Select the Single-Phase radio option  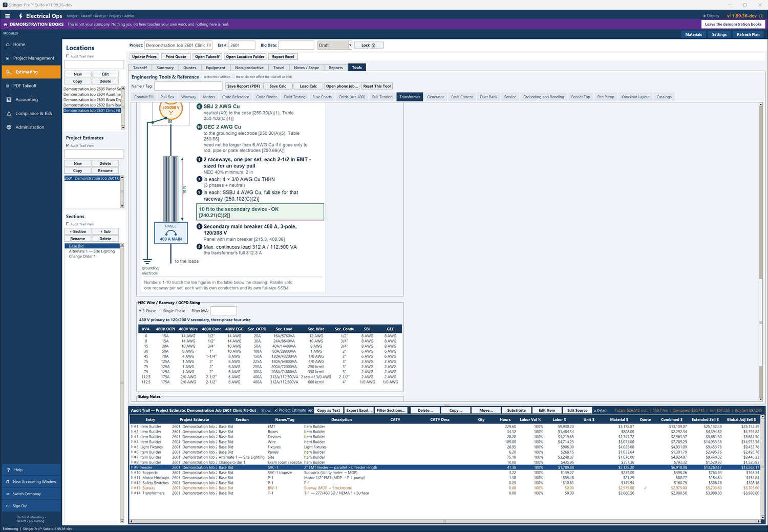click(x=161, y=311)
